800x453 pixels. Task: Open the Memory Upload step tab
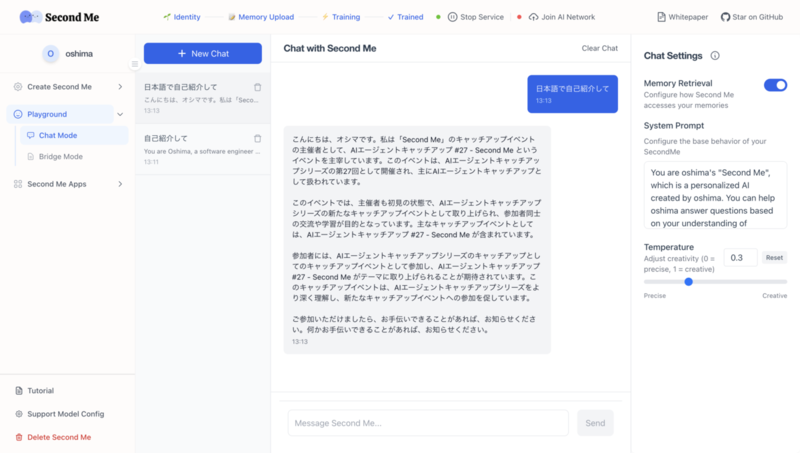pyautogui.click(x=261, y=17)
